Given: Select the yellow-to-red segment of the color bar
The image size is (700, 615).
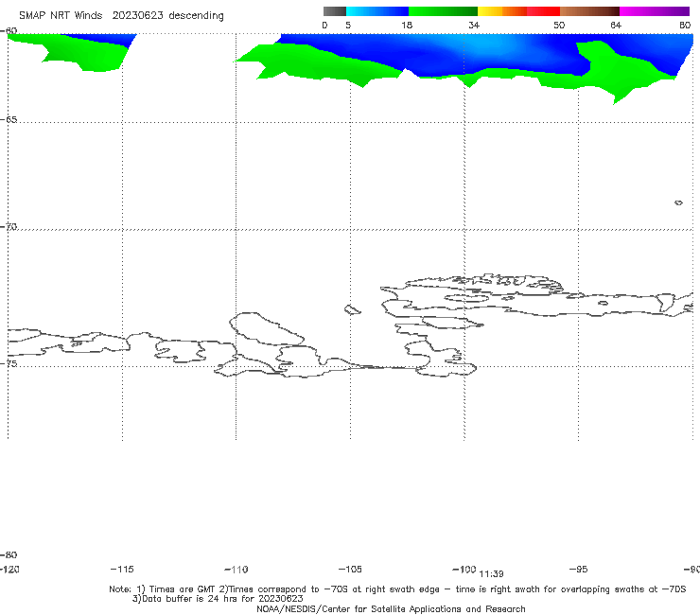Looking at the screenshot, I should tap(518, 11).
